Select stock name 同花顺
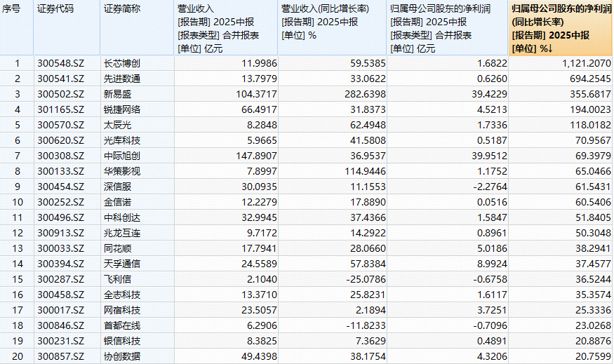This screenshot has height=364, width=614. [x=117, y=248]
